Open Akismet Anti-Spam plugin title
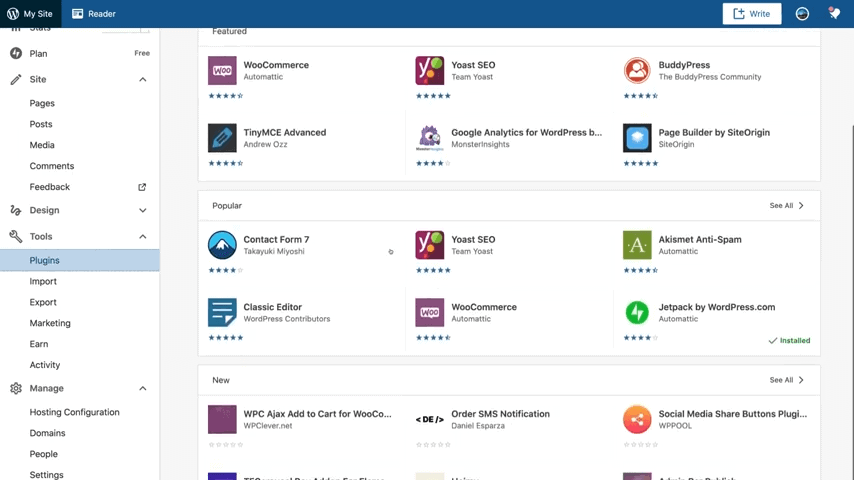Image resolution: width=854 pixels, height=480 pixels. point(700,239)
